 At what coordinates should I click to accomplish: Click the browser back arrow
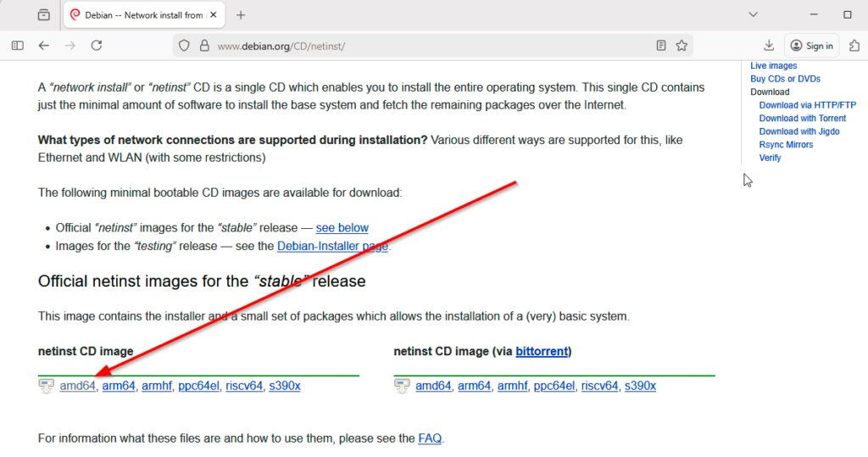44,46
